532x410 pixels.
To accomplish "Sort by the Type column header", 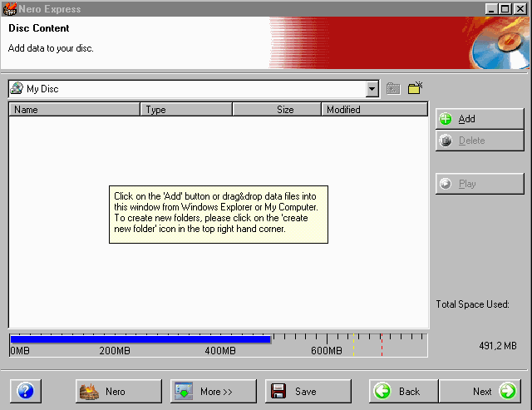I will 187,109.
